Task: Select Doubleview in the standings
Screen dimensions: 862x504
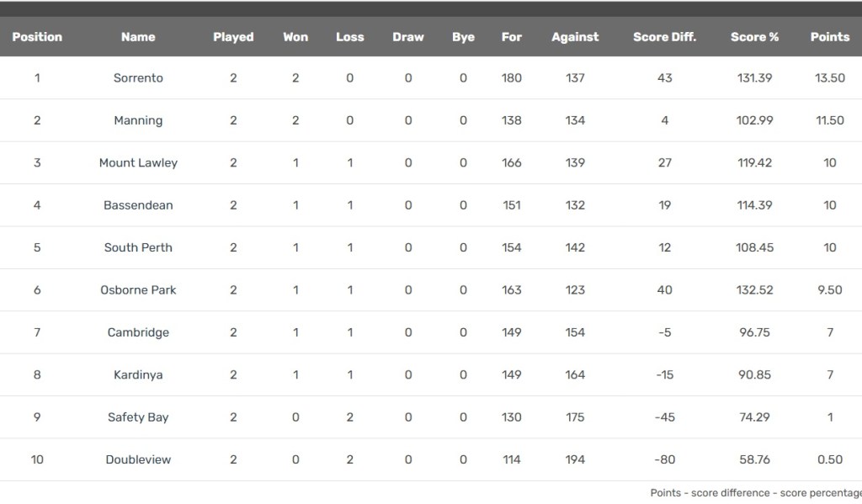Action: (x=138, y=460)
